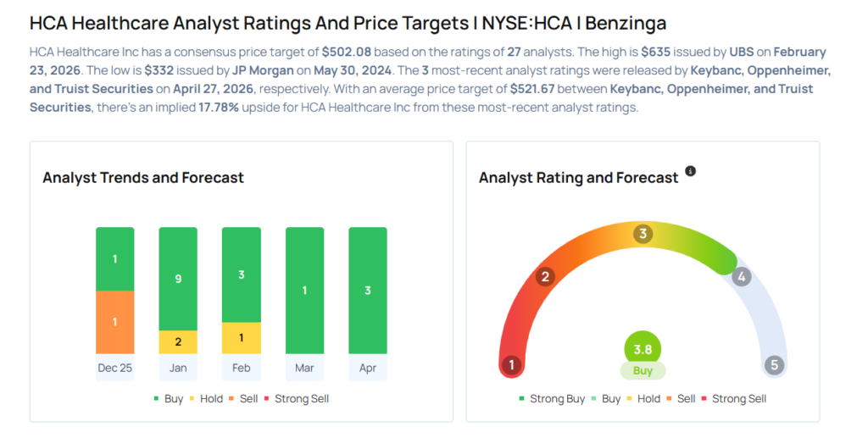Image resolution: width=868 pixels, height=438 pixels.
Task: Toggle Strong Buy legend in the rating gauge
Action: tap(551, 398)
